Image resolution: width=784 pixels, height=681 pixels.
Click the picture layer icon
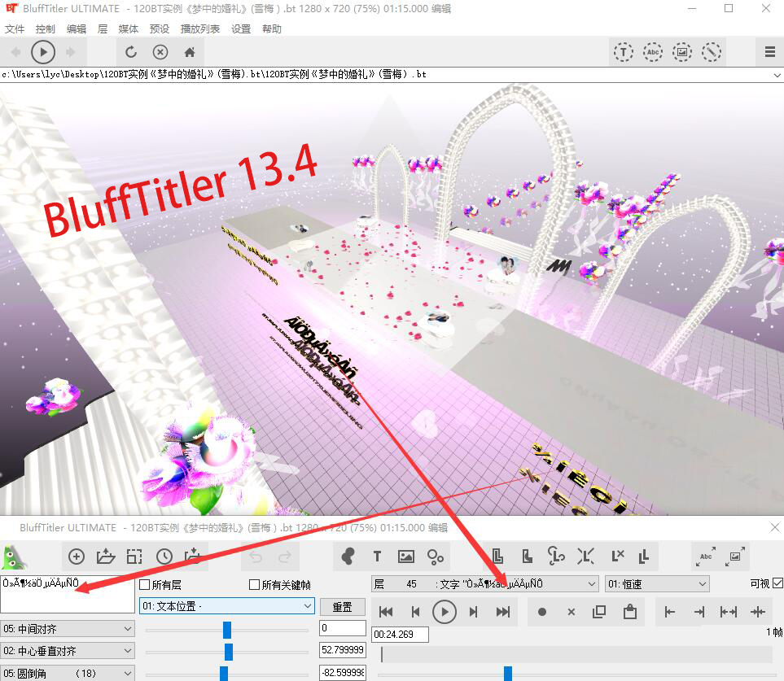(406, 556)
